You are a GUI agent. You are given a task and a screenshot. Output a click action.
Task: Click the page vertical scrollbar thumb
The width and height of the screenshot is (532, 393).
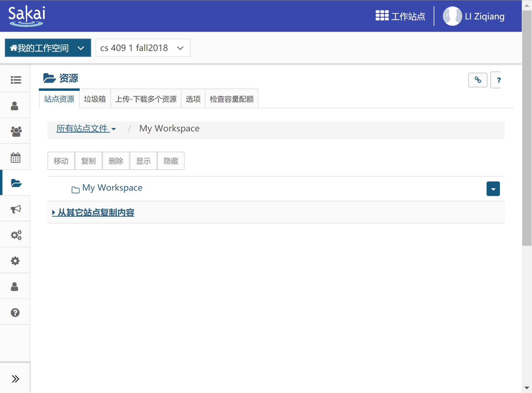527,127
